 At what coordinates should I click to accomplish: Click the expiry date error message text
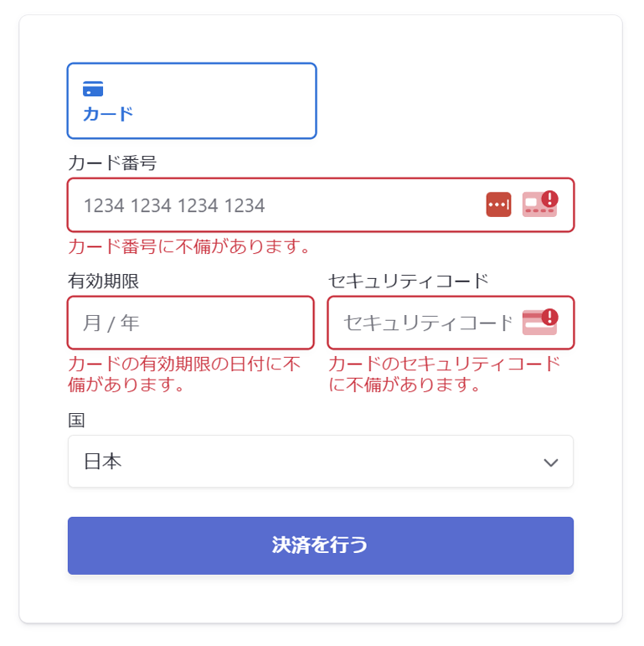point(184,375)
